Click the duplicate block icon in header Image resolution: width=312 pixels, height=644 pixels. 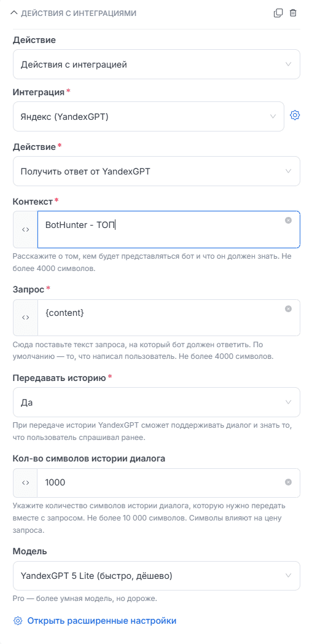[278, 13]
